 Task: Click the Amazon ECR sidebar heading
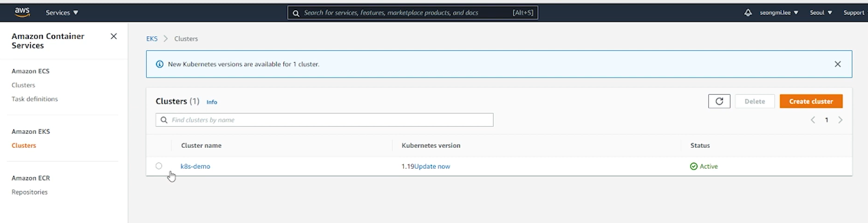tap(31, 178)
